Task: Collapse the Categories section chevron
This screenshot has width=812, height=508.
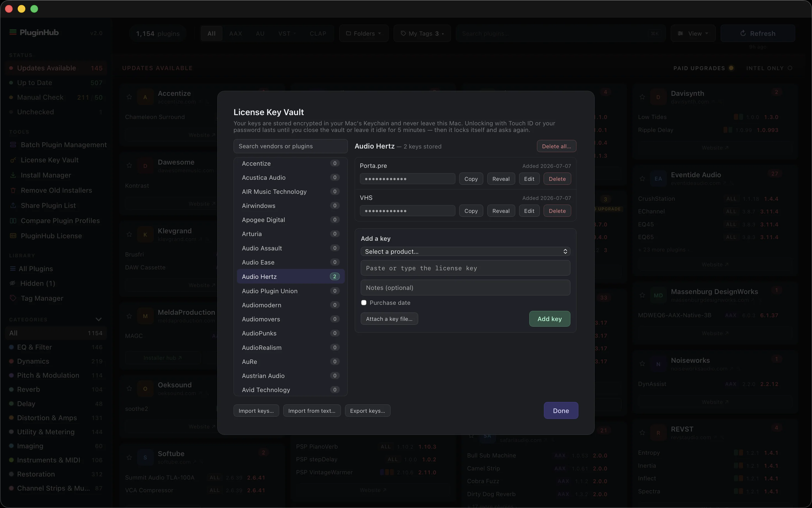Action: [99, 319]
